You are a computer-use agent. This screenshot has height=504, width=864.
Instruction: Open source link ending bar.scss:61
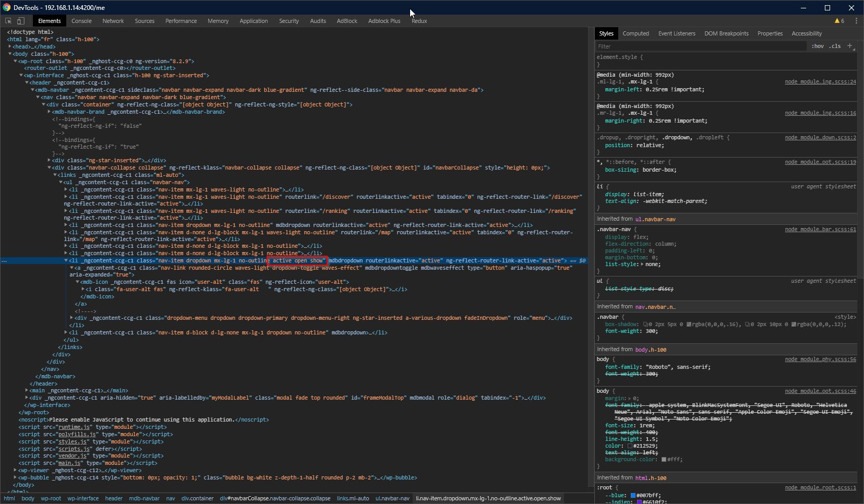tap(820, 230)
